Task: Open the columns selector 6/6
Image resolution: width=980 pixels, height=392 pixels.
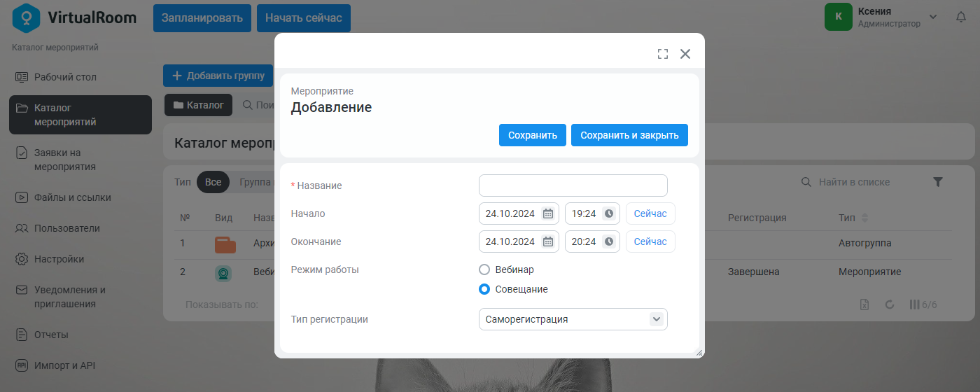Action: pos(923,304)
